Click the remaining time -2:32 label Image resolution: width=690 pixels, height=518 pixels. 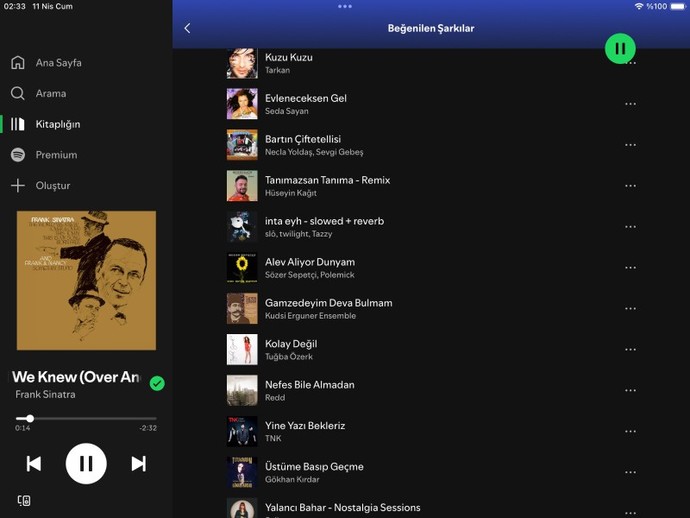tap(148, 428)
